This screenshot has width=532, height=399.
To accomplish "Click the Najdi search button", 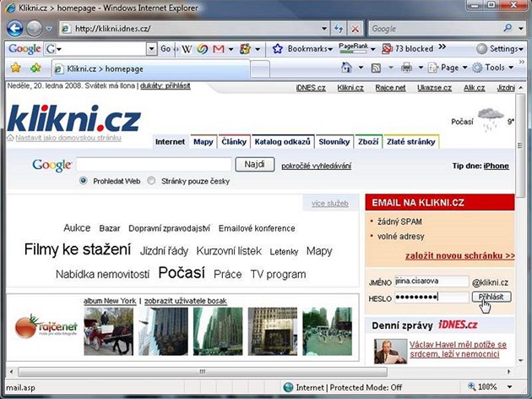I will click(254, 165).
